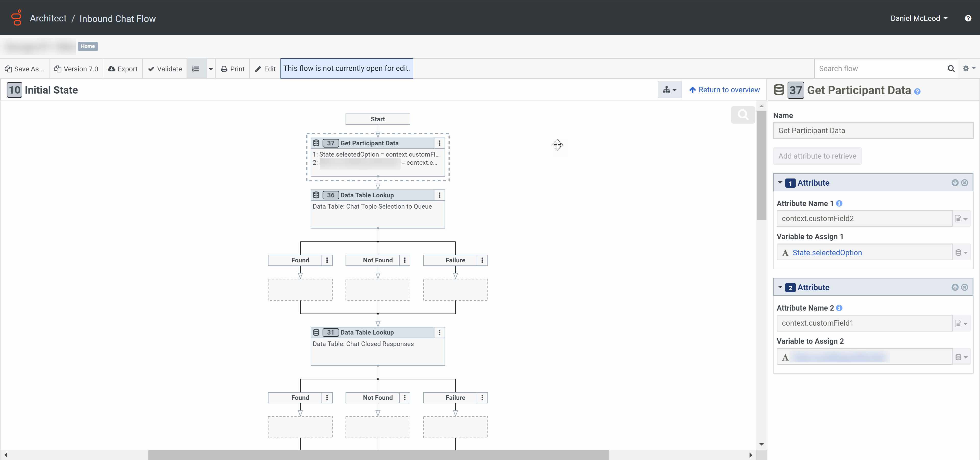Click the horizontal scrollbar thumb
Image resolution: width=980 pixels, height=460 pixels.
[378, 455]
